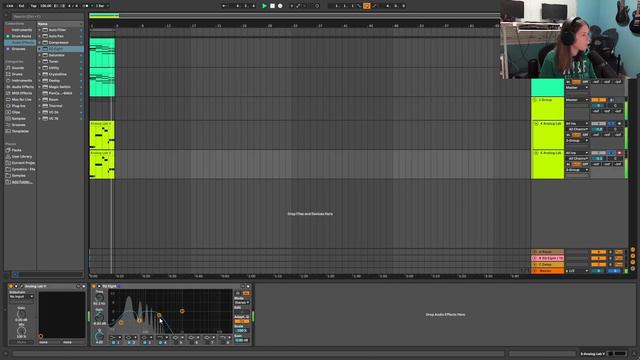
Task: Select the B EQ Eight return track
Action: tap(548, 258)
